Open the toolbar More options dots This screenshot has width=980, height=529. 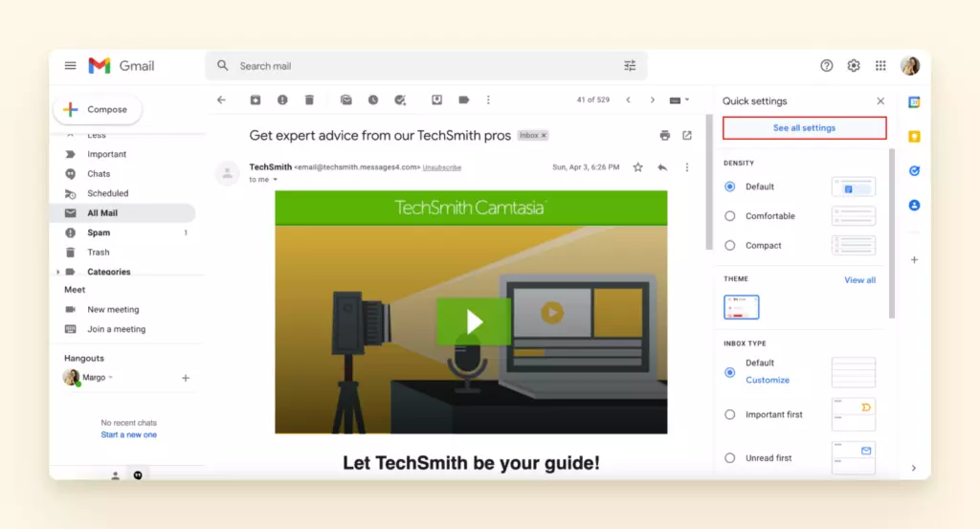coord(488,99)
